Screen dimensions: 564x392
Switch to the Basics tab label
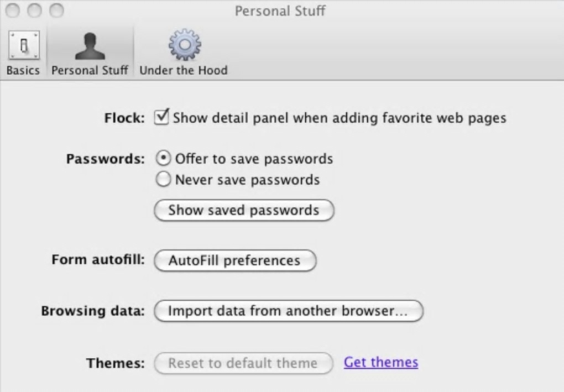tap(23, 71)
